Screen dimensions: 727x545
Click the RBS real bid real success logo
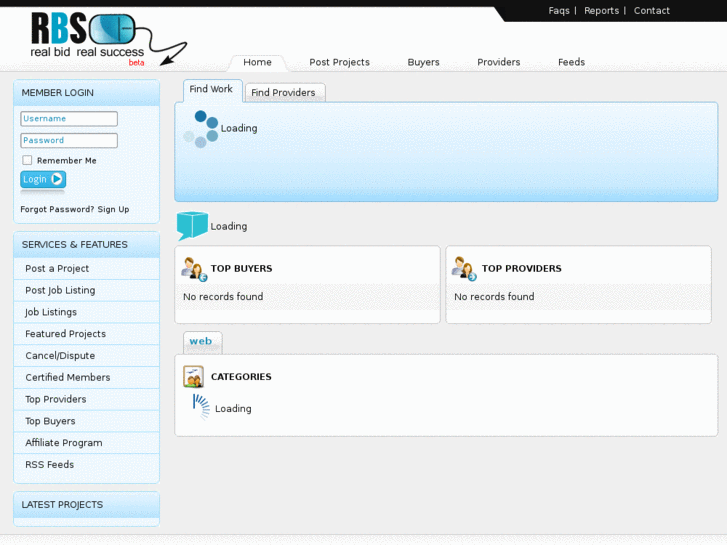(x=108, y=40)
